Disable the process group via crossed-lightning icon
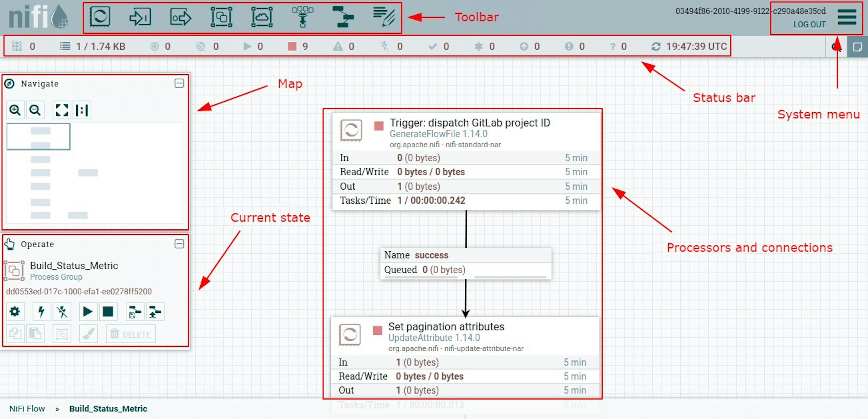The height and width of the screenshot is (419, 868). pyautogui.click(x=62, y=312)
